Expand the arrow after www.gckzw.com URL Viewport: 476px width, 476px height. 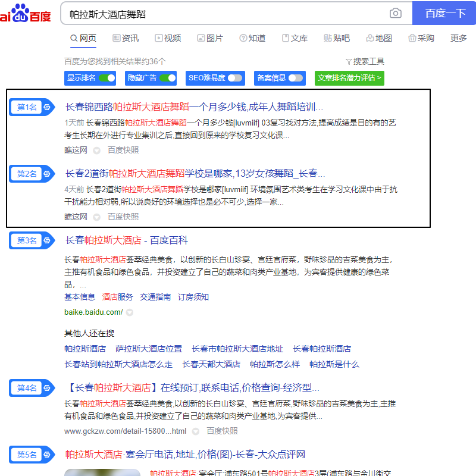click(x=196, y=431)
